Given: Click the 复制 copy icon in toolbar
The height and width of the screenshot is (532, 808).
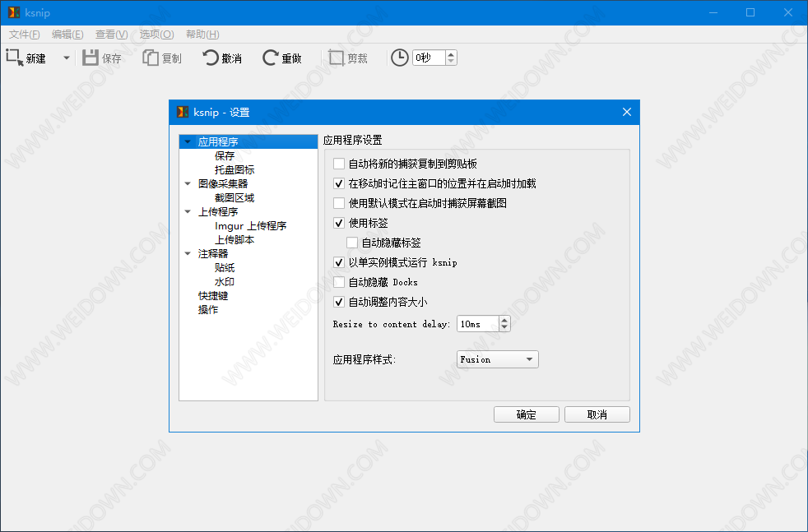Looking at the screenshot, I should 150,58.
